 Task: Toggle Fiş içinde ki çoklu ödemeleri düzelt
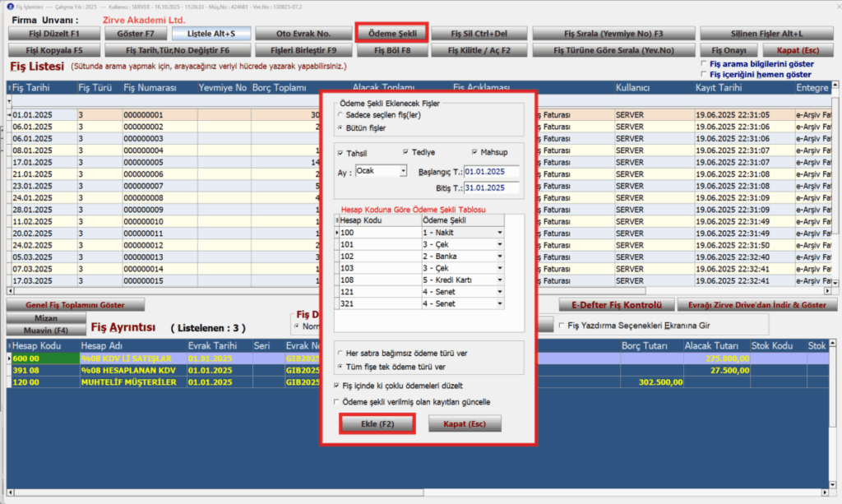pos(336,386)
